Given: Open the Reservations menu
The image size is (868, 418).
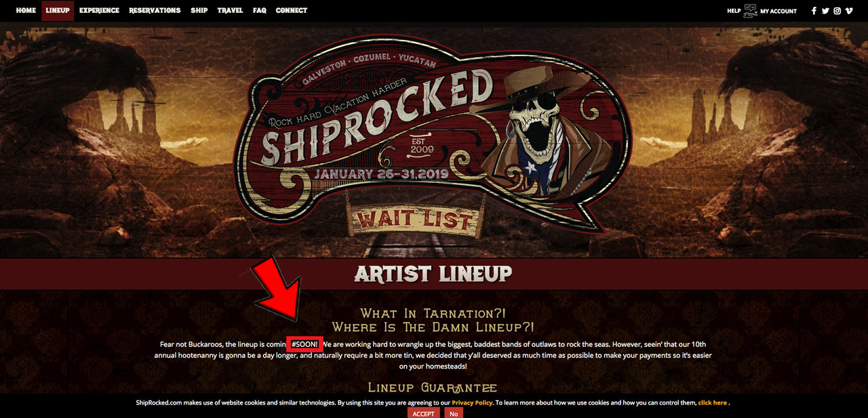Looking at the screenshot, I should 155,11.
